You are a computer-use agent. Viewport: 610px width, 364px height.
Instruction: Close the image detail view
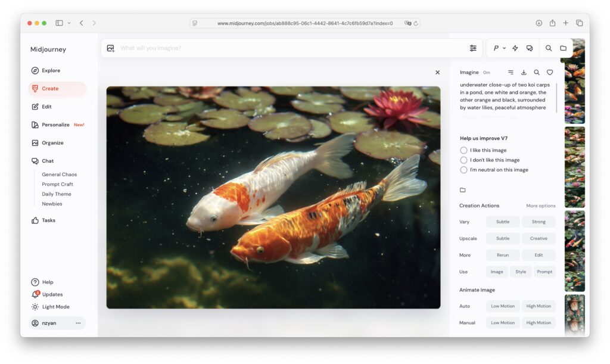click(438, 72)
